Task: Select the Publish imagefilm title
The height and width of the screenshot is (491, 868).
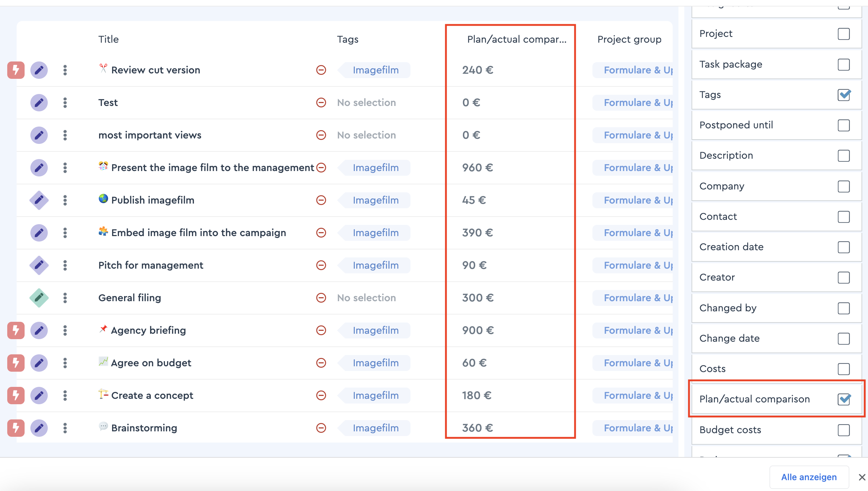Action: pos(153,200)
